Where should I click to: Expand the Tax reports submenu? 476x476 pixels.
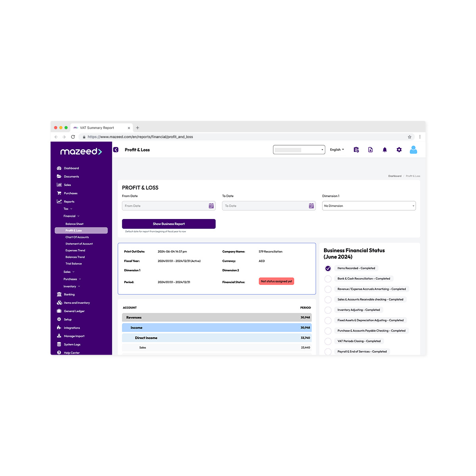click(68, 209)
